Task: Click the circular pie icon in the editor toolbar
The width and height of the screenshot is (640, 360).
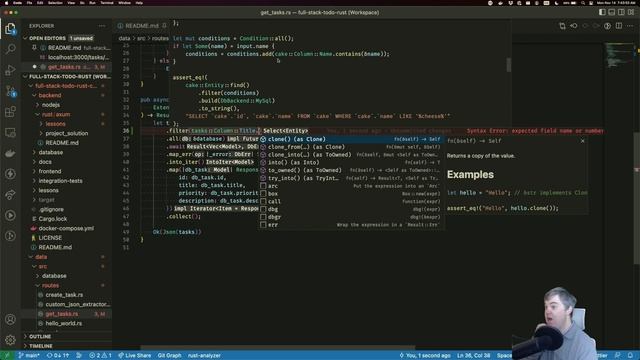Action: click(607, 26)
